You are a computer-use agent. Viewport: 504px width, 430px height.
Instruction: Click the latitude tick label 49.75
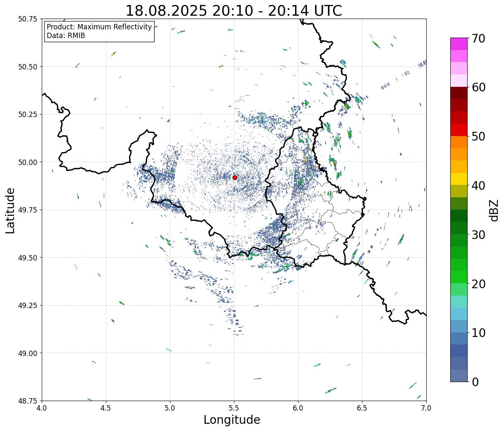click(28, 210)
